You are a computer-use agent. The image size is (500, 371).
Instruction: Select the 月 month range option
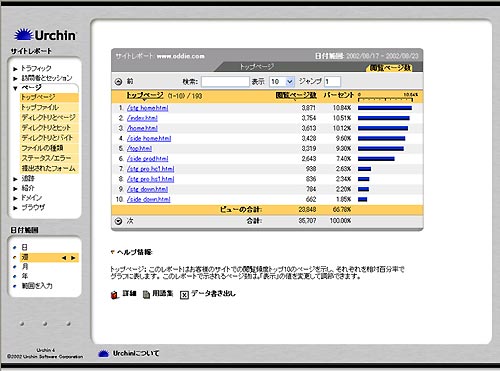[x=25, y=267]
